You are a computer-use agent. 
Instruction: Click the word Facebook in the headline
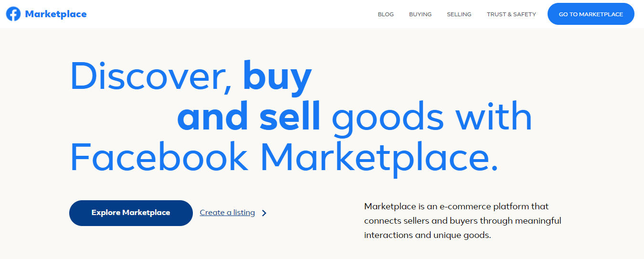pyautogui.click(x=159, y=157)
